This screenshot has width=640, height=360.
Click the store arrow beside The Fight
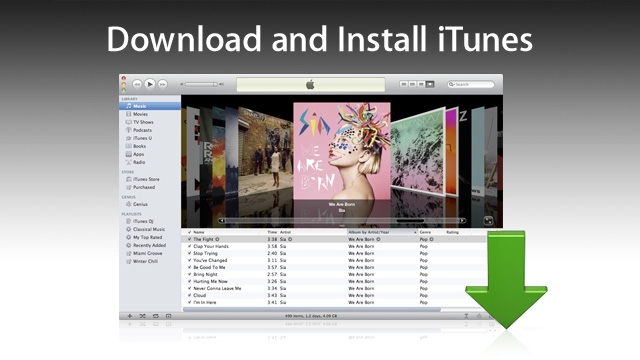[217, 239]
